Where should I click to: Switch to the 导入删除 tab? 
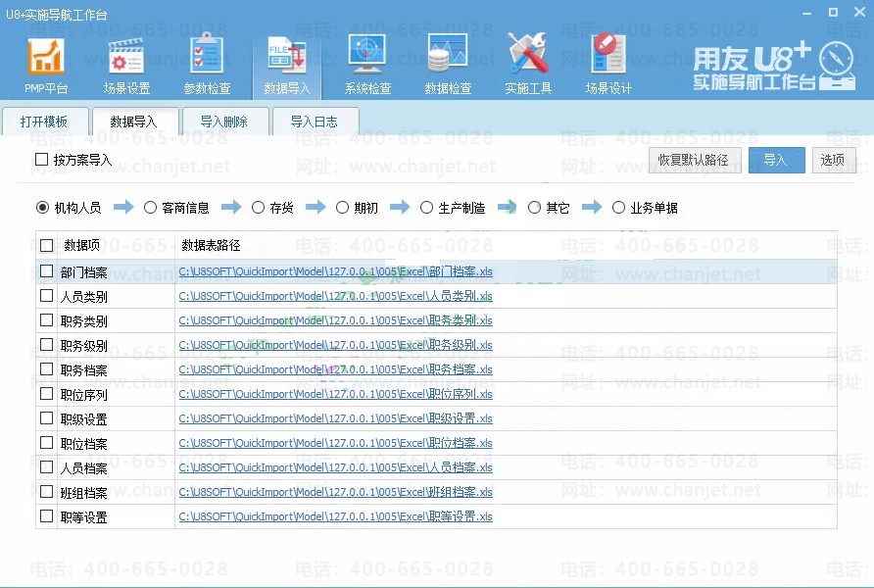click(x=224, y=122)
